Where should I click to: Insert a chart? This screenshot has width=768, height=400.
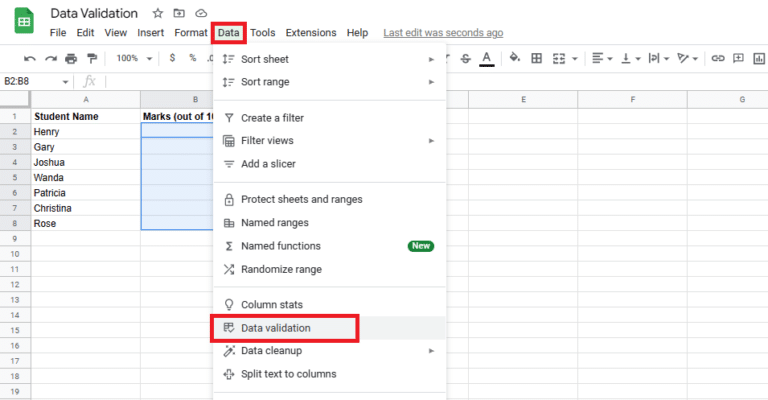(x=759, y=59)
